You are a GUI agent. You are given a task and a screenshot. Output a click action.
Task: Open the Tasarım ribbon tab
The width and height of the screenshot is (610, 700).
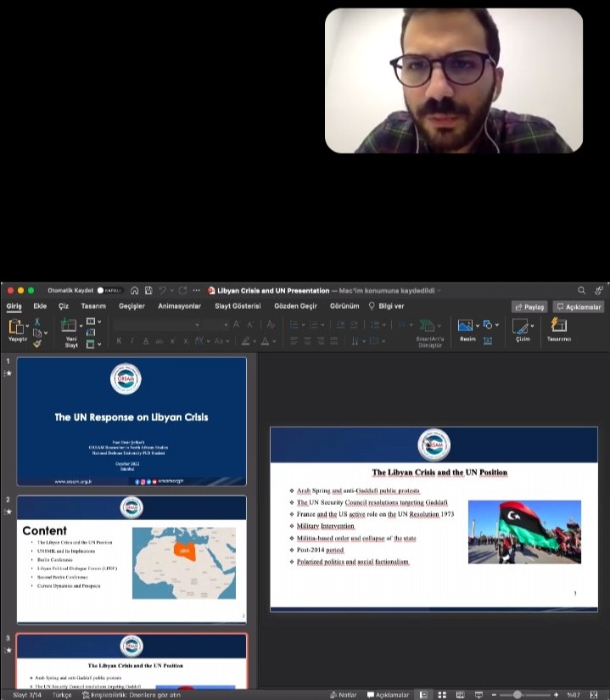tap(93, 306)
